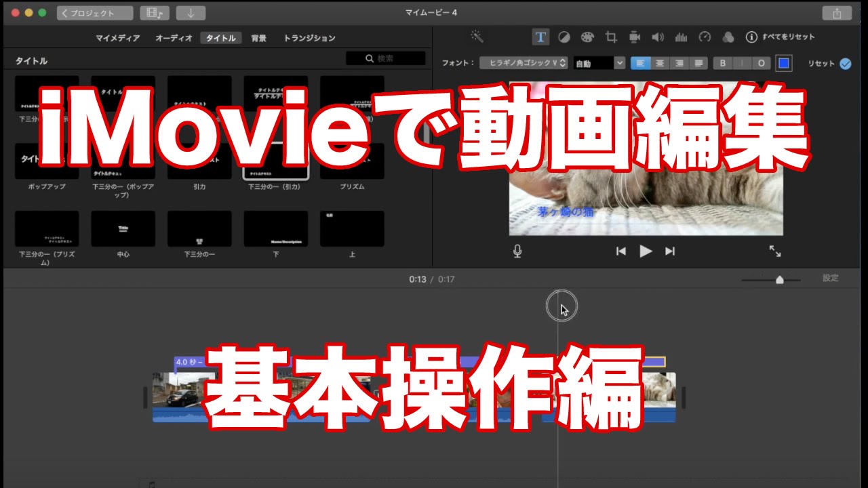Viewport: 868px width, 488px height.
Task: Switch to the オーディオ tab
Action: point(175,38)
